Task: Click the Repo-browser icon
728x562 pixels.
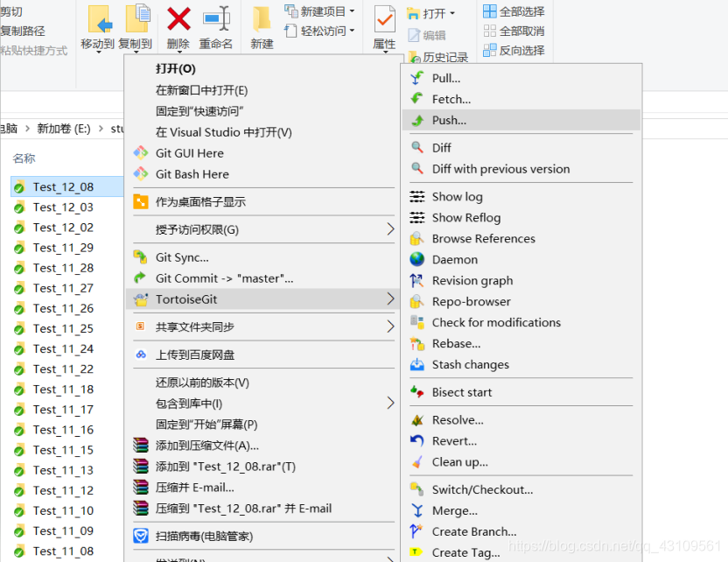Action: click(x=416, y=302)
